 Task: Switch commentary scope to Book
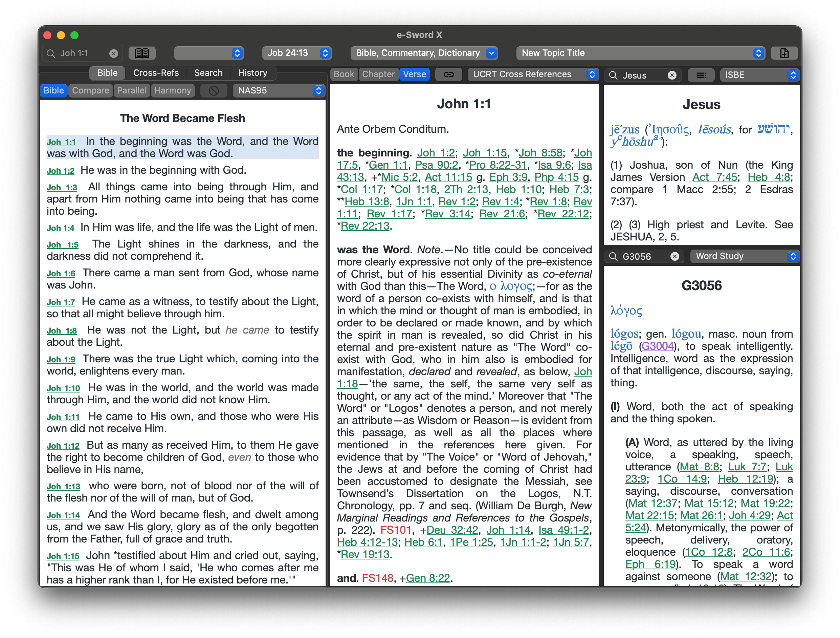pos(344,75)
